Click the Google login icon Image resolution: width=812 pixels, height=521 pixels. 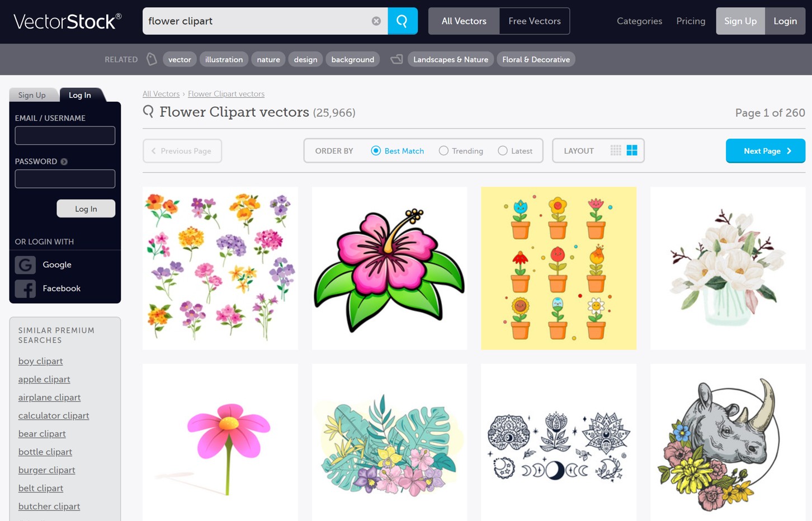[x=25, y=264]
